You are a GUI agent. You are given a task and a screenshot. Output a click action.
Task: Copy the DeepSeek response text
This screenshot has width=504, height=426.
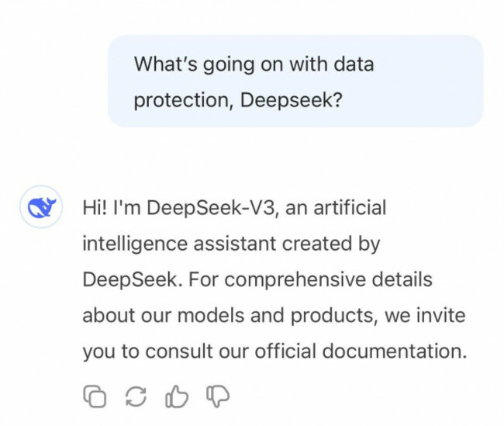pos(95,397)
